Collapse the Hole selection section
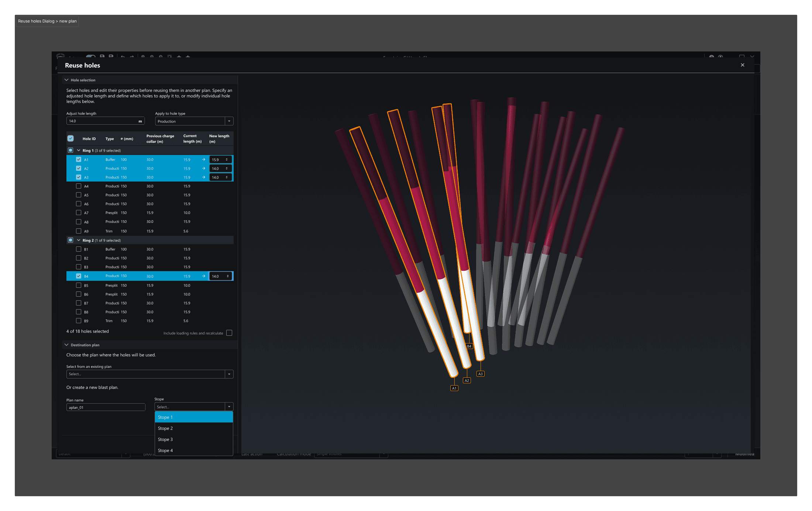The width and height of the screenshot is (812, 511). click(x=66, y=80)
